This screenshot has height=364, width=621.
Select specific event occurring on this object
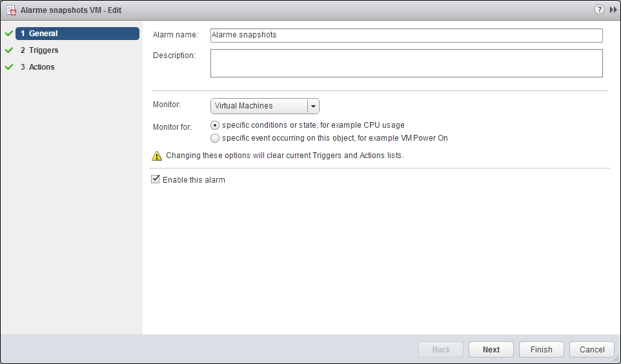point(215,138)
